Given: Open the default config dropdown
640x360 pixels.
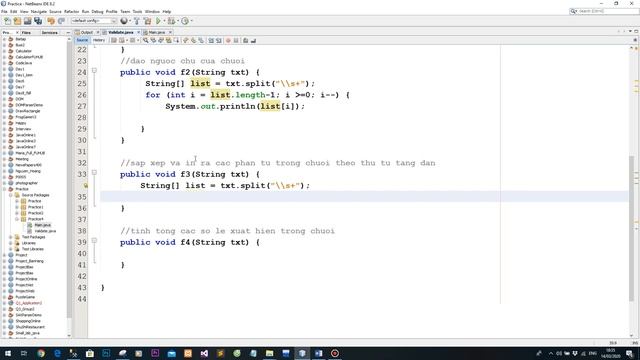Looking at the screenshot, I should point(94,21).
